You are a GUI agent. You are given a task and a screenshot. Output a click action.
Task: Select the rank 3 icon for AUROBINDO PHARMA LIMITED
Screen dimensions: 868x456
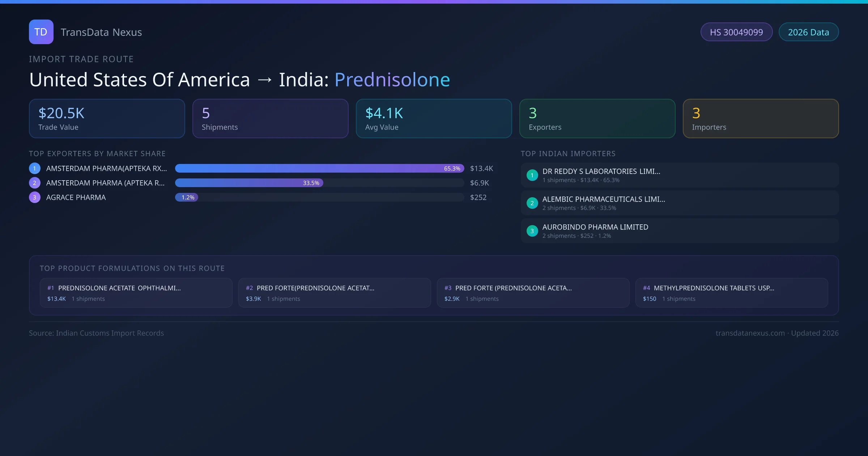(532, 231)
